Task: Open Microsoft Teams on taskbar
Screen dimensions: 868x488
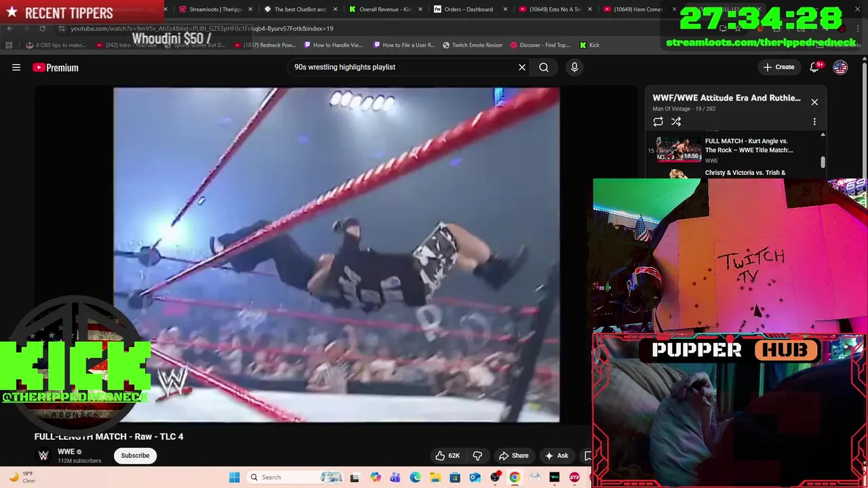Action: coord(395,477)
